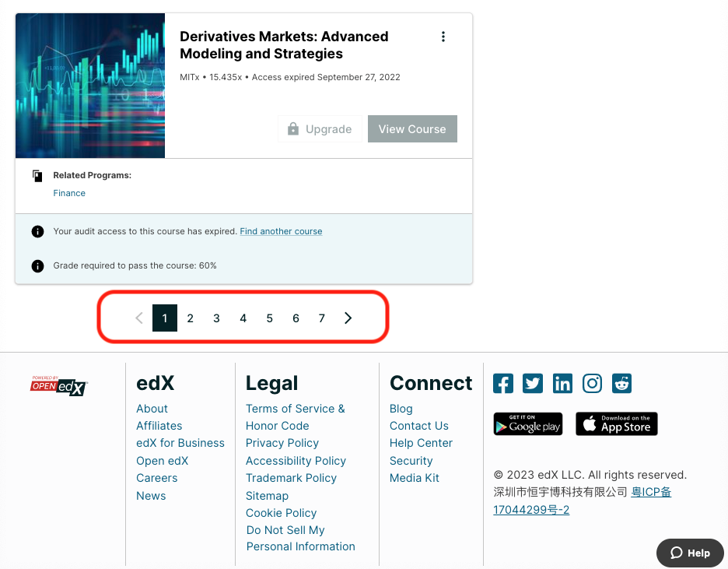Click the Reddit icon
This screenshot has height=569, width=728.
click(x=621, y=383)
